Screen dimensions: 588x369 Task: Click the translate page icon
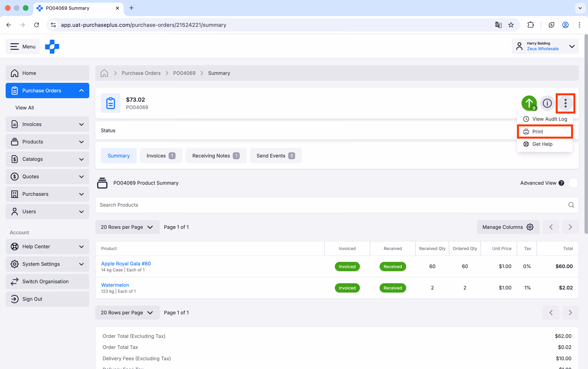(x=498, y=25)
